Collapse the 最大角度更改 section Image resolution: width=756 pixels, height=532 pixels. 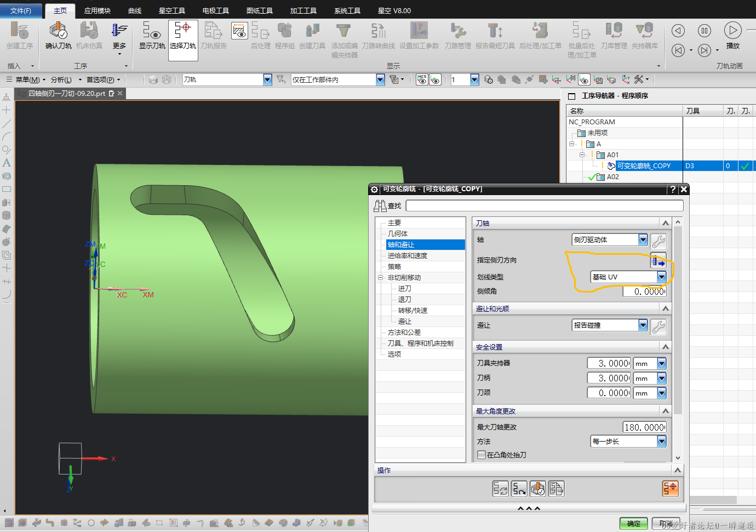click(666, 411)
